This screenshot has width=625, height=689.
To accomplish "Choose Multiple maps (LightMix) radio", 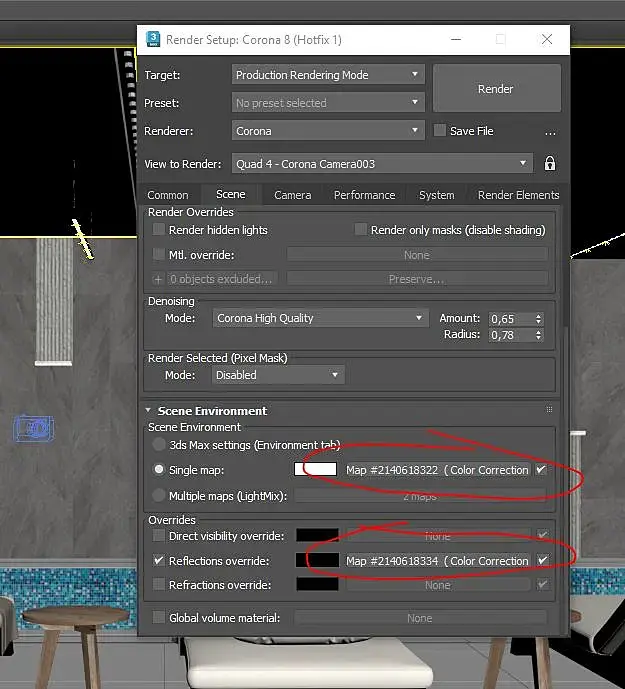I will (x=159, y=495).
